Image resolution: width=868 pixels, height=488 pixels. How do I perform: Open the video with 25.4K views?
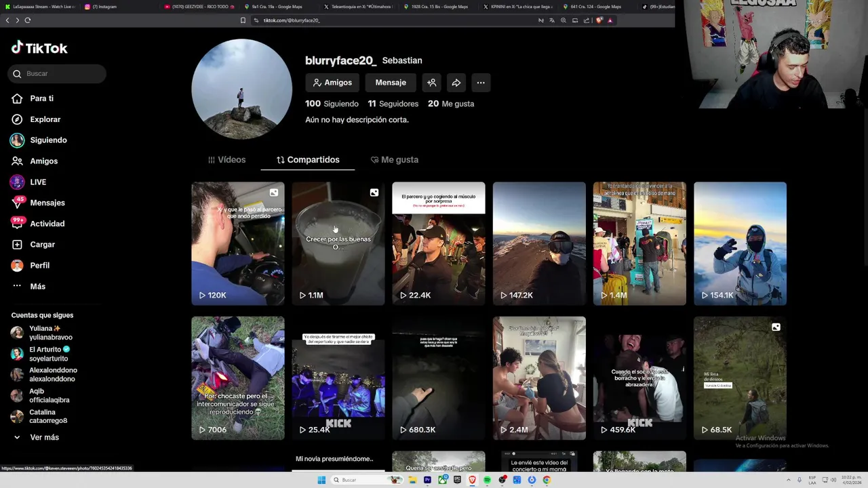pos(338,378)
